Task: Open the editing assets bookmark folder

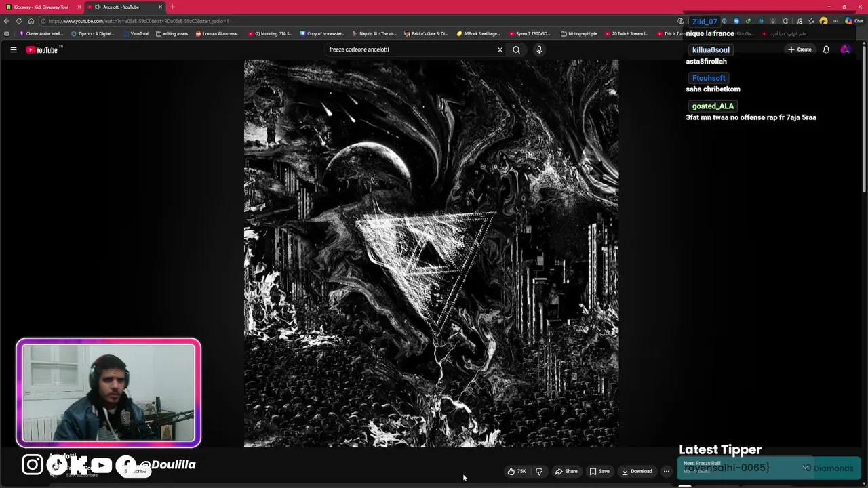Action: (172, 33)
